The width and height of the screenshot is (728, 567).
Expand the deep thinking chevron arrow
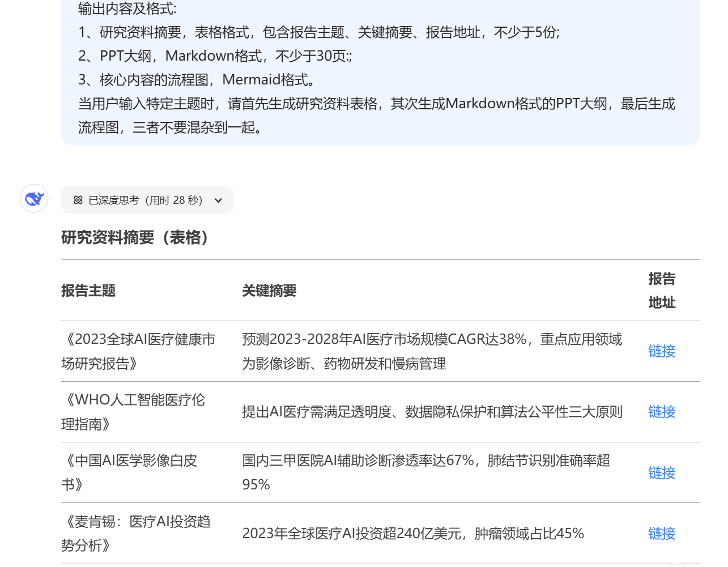coord(219,200)
